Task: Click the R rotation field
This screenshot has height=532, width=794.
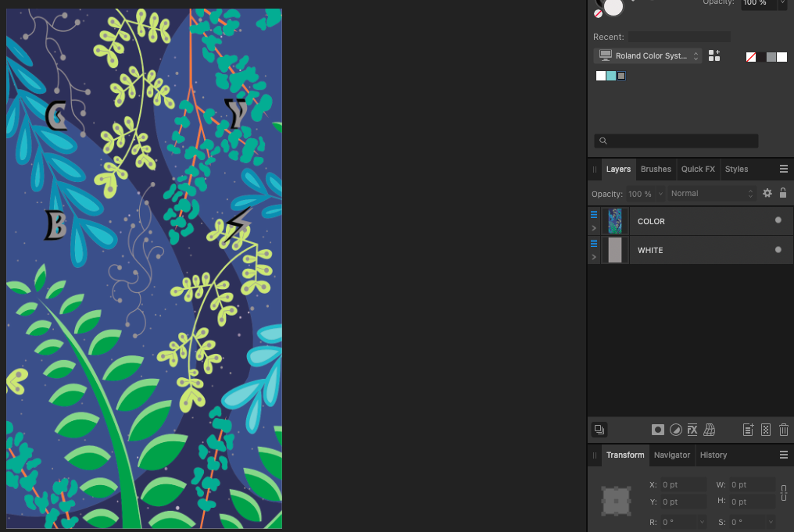Action: pyautogui.click(x=679, y=522)
